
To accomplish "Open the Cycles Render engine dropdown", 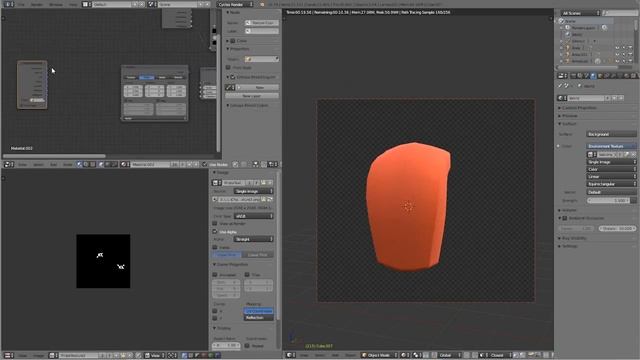I will click(x=235, y=4).
